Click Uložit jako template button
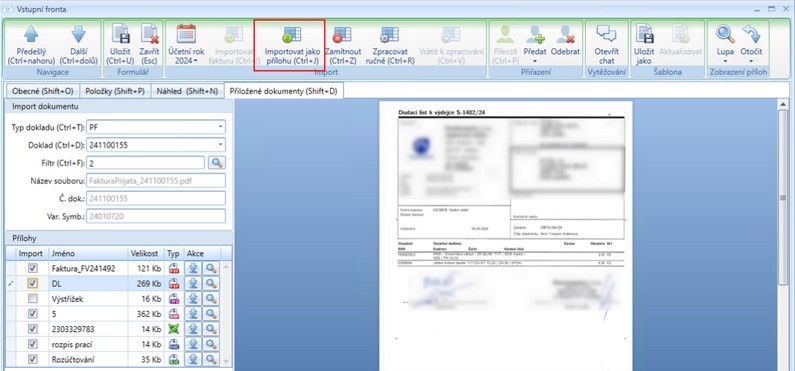 644,44
